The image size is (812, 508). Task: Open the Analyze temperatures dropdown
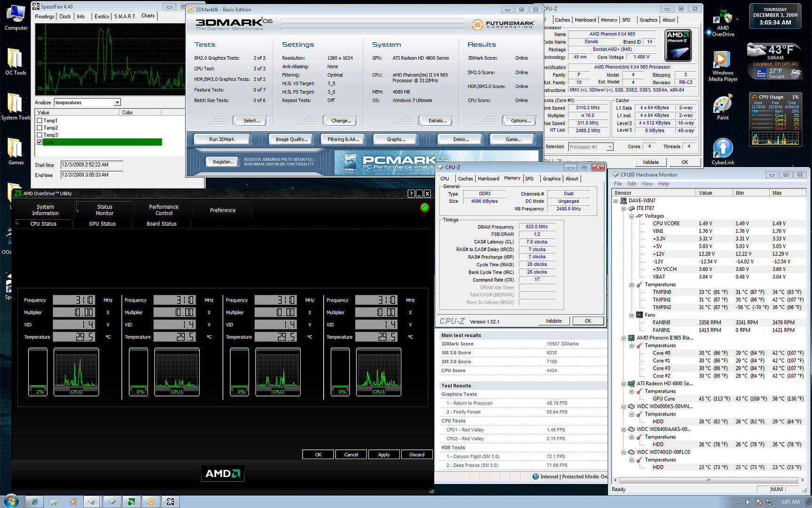tap(117, 103)
